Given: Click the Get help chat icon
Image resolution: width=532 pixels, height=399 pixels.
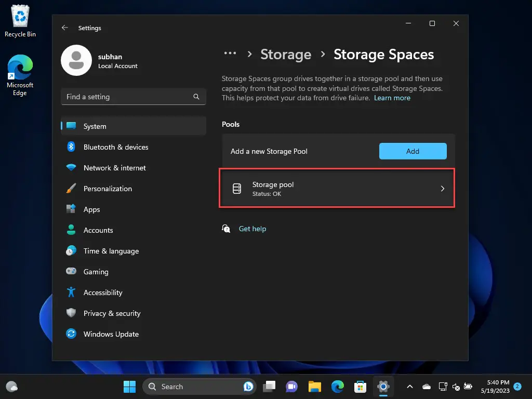Looking at the screenshot, I should (226, 229).
